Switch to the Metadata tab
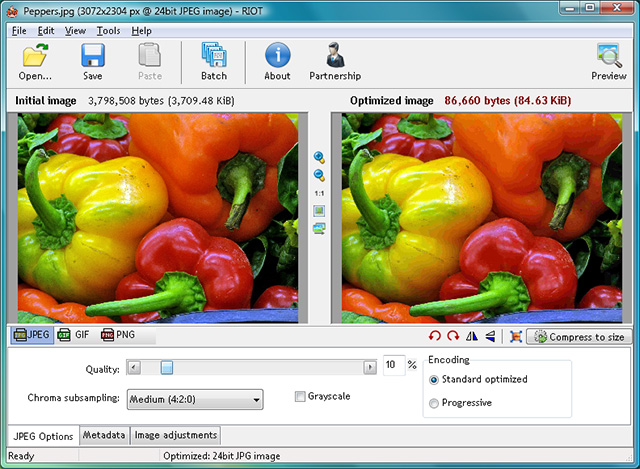 [104, 436]
